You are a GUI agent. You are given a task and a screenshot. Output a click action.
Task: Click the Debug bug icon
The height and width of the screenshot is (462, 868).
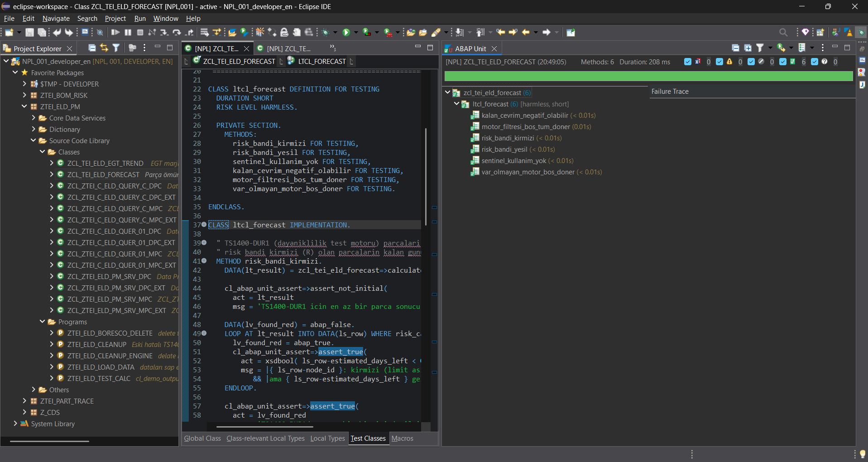click(325, 32)
